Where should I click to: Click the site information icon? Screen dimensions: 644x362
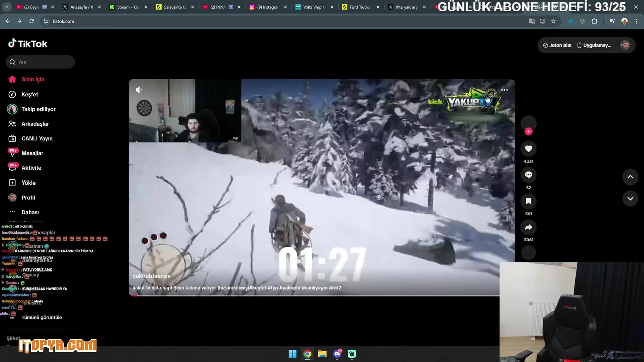click(46, 21)
